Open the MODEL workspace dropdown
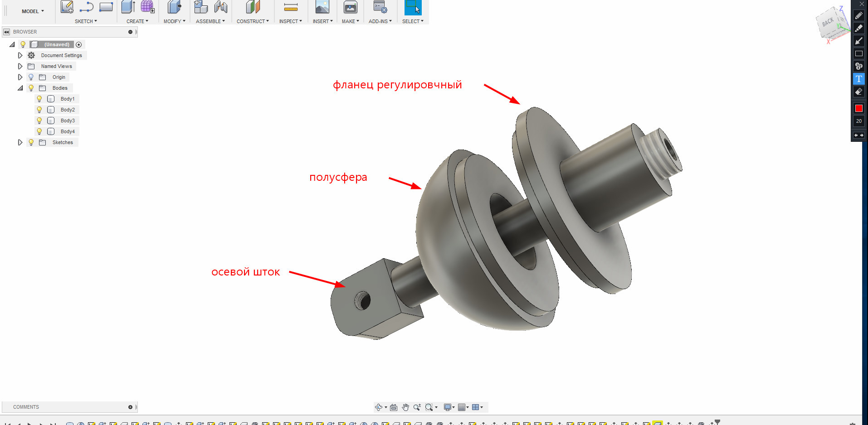Viewport: 868px width, 425px height. coord(33,11)
